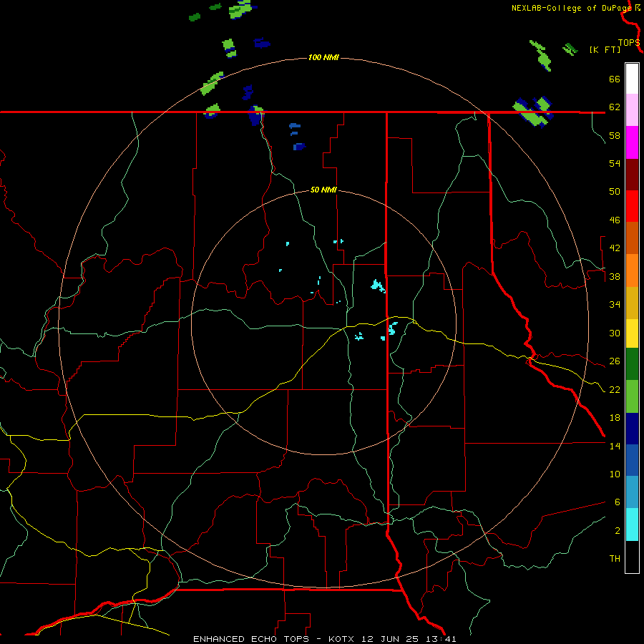This screenshot has height=644, width=644.
Task: Select the cyan legend swatch
Action: [632, 525]
